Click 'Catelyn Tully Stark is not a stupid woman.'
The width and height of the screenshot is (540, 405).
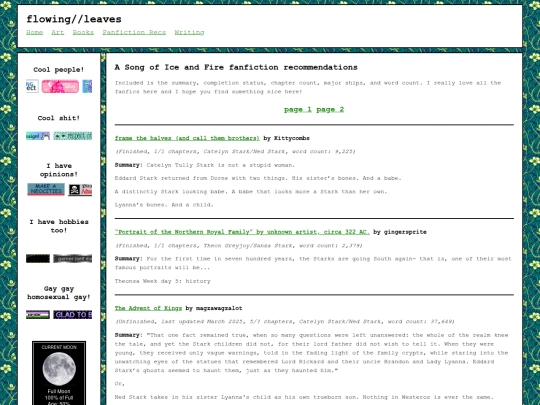pyautogui.click(x=221, y=165)
